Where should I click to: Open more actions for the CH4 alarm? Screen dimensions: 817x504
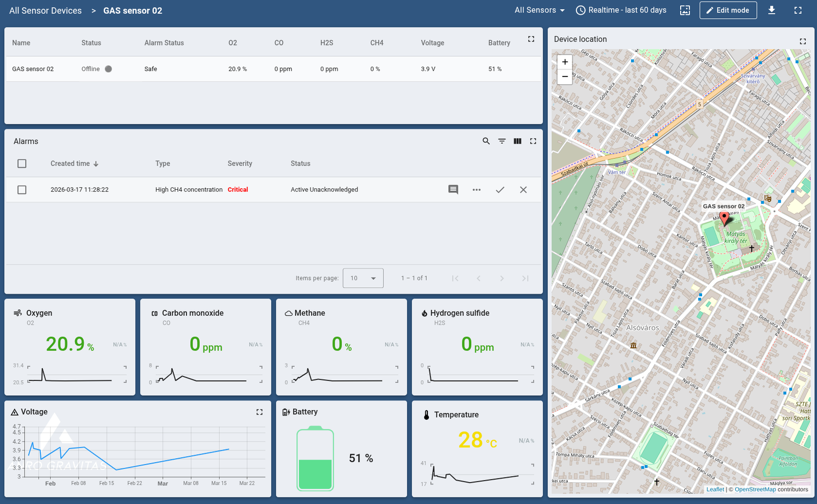click(x=476, y=190)
